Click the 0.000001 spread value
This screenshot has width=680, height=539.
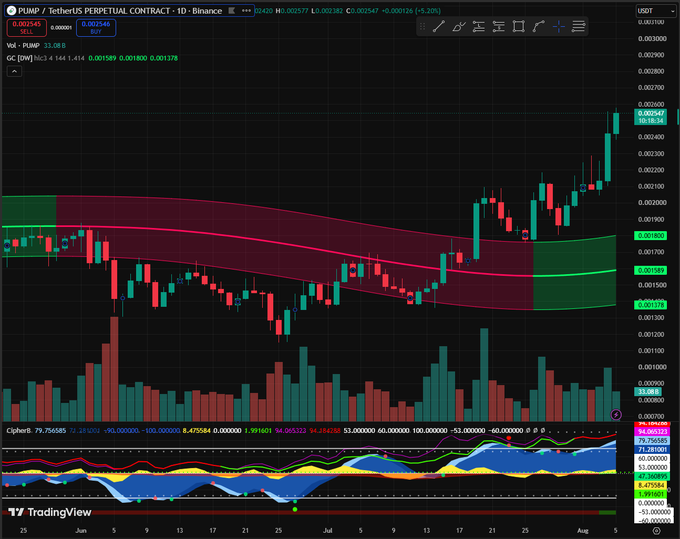tap(61, 28)
